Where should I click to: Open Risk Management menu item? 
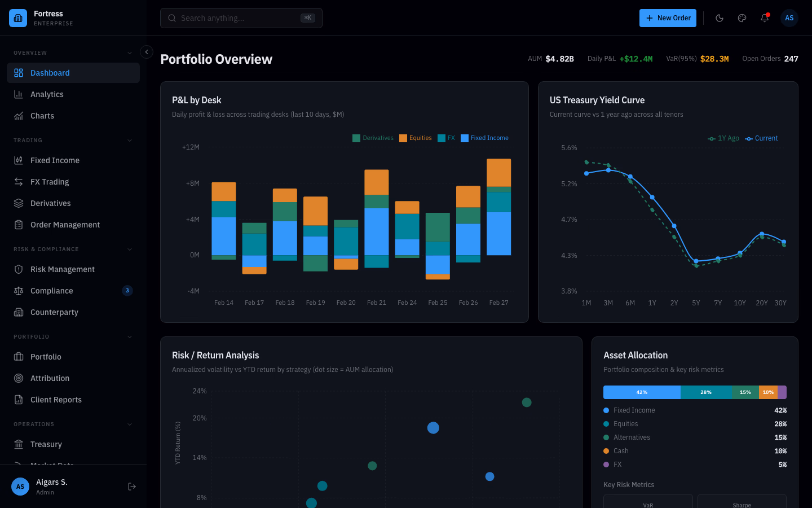pyautogui.click(x=73, y=269)
